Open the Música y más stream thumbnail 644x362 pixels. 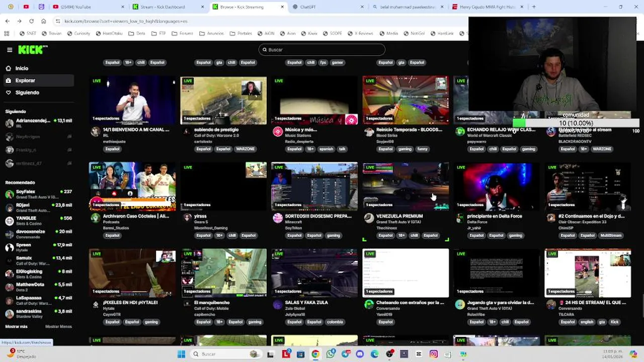pos(314,100)
